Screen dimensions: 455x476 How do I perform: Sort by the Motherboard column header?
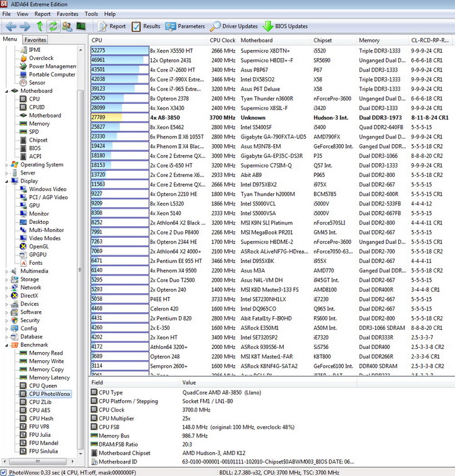[x=274, y=40]
